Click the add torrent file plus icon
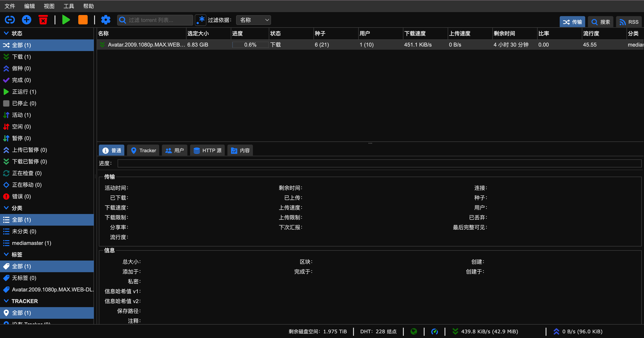Viewport: 644px width, 338px height. (27, 20)
